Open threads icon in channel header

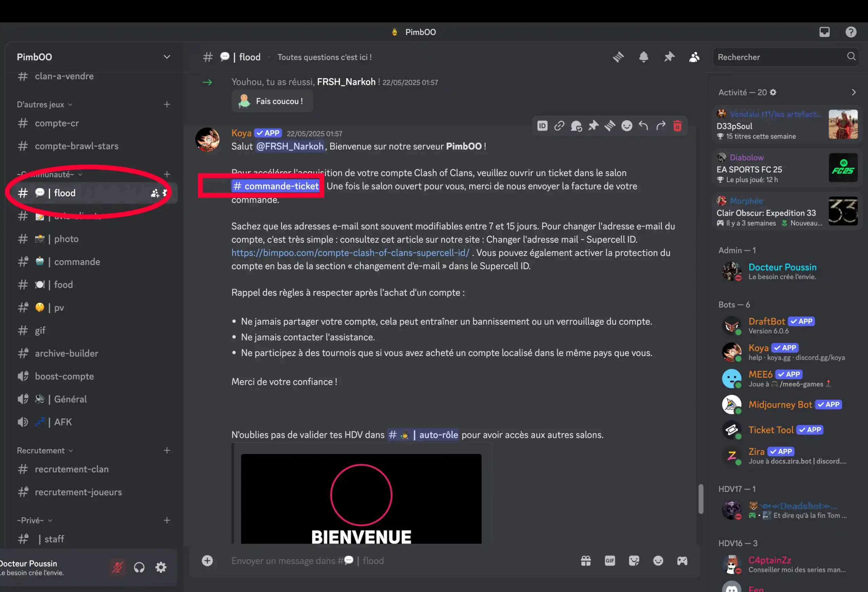click(x=618, y=57)
